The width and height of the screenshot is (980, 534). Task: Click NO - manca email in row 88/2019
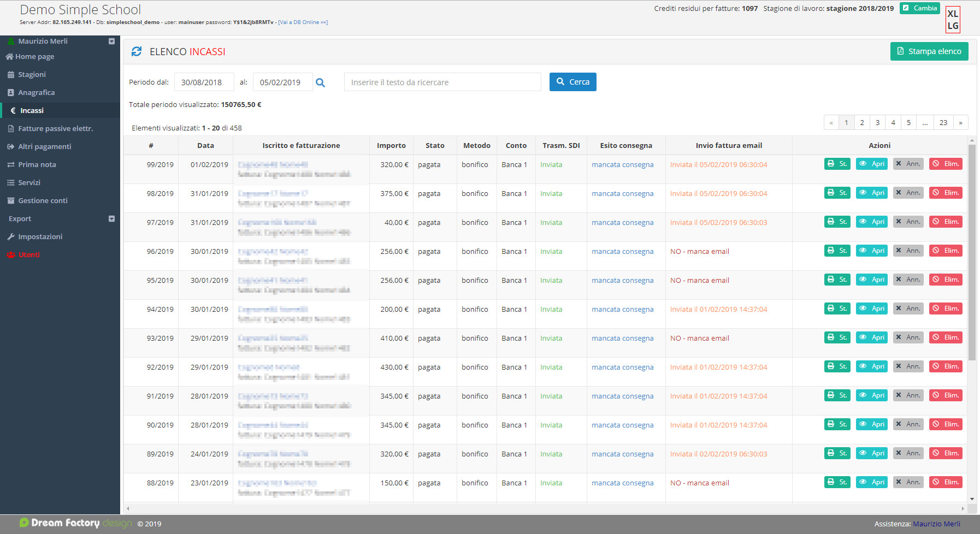pos(699,483)
